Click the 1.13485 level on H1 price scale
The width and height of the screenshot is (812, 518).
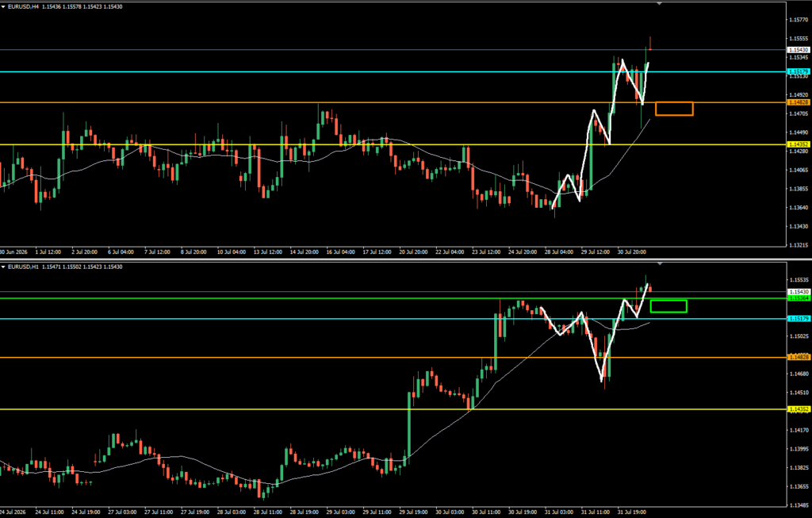point(798,505)
